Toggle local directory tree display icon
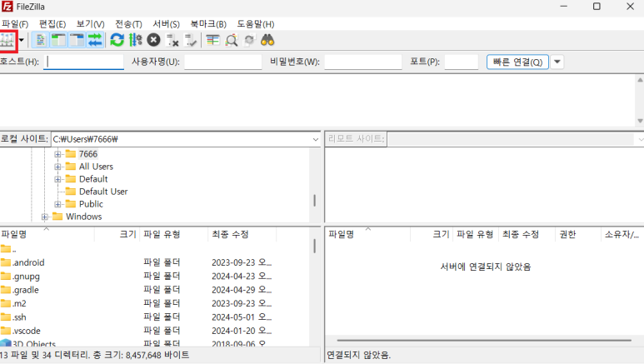The width and height of the screenshot is (644, 364). (x=58, y=40)
